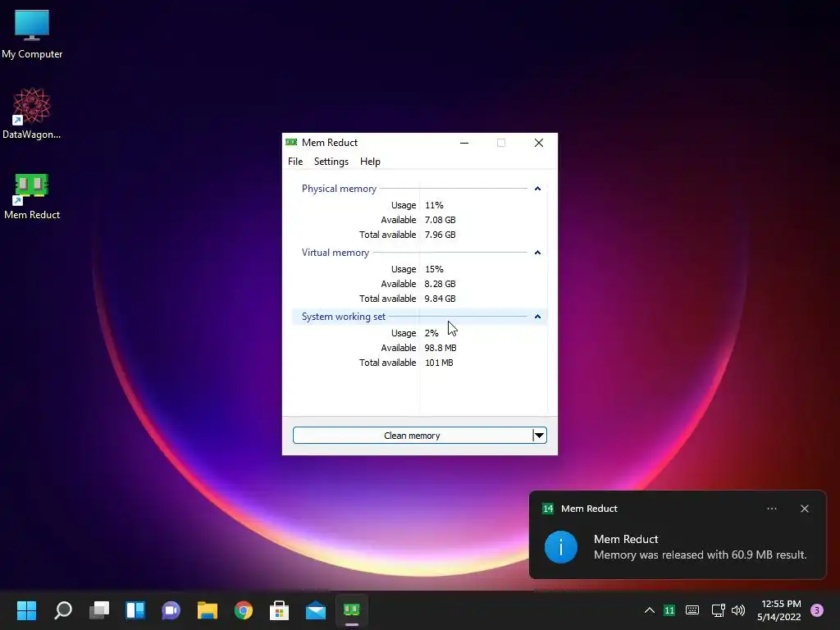Open the File menu
The image size is (840, 630).
point(295,162)
